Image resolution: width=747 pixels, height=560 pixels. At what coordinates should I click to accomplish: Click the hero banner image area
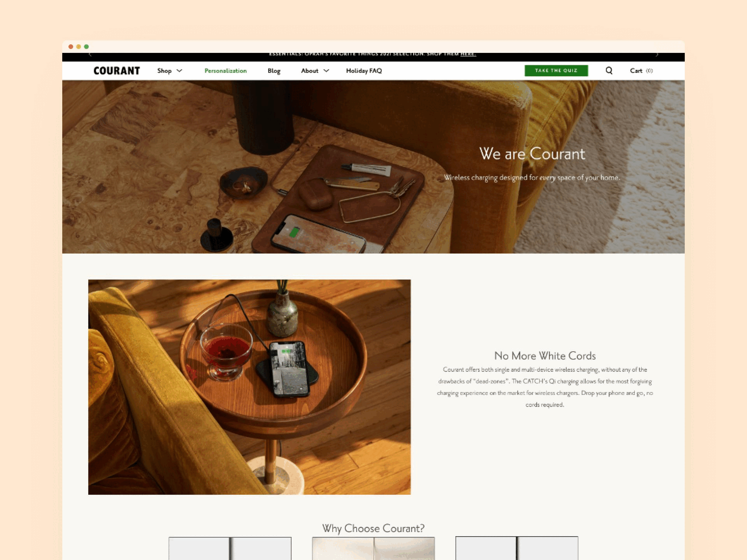tap(373, 166)
